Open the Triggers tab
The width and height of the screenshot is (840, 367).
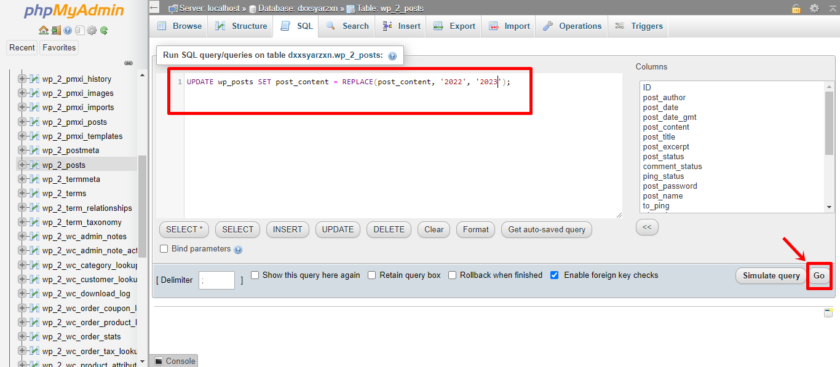coord(639,26)
